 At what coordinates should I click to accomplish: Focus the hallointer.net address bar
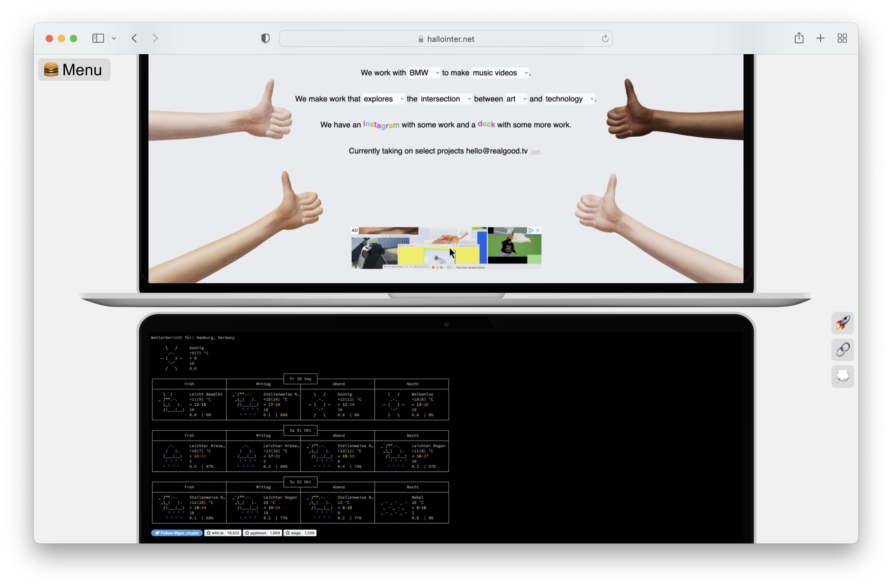446,39
